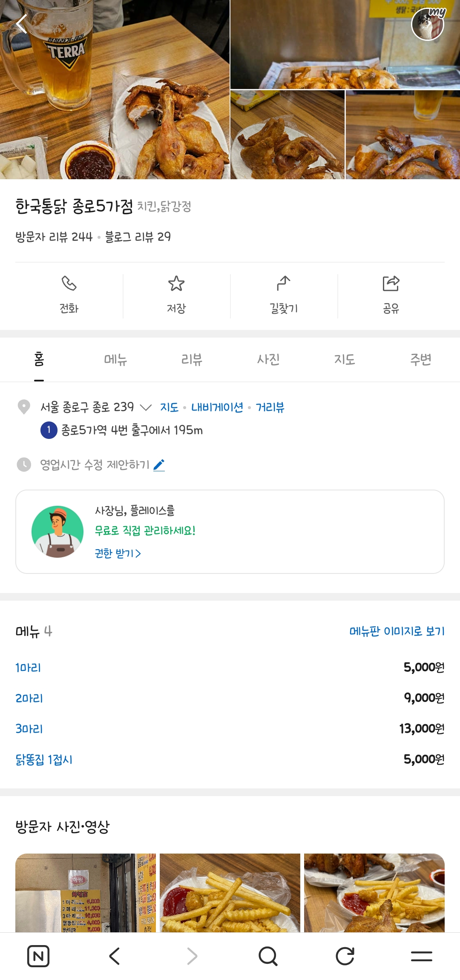Expand the address 서울 종로구 종로 239
This screenshot has height=980, width=460.
pyautogui.click(x=146, y=407)
